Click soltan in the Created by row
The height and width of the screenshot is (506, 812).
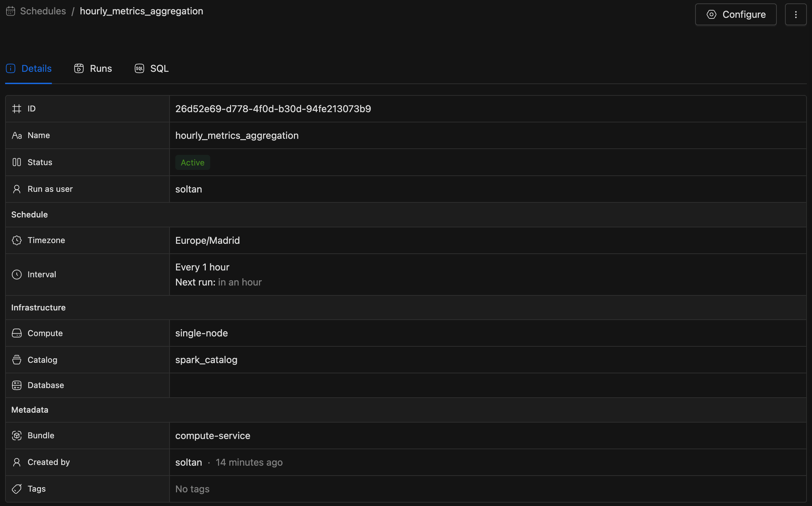tap(189, 462)
